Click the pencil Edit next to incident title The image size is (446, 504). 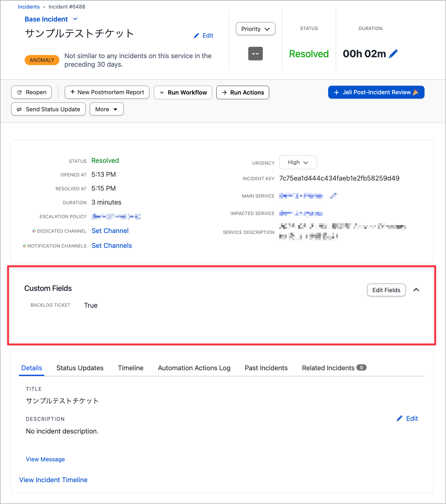[203, 35]
